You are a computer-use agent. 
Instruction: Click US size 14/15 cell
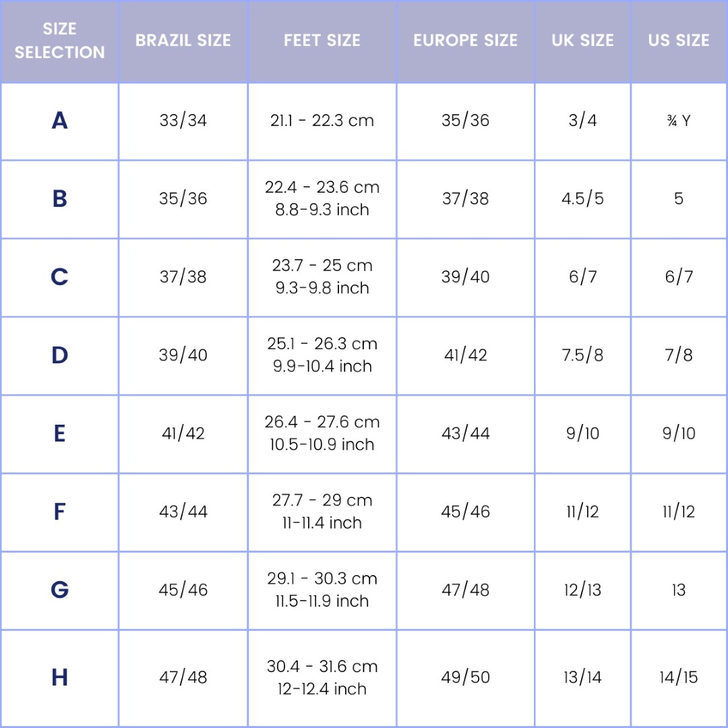[x=679, y=677]
